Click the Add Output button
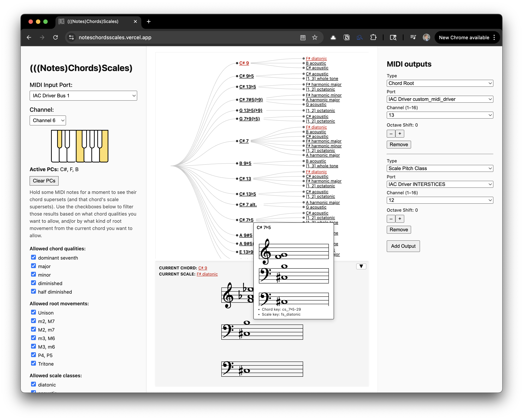523x420 pixels. [x=403, y=246]
